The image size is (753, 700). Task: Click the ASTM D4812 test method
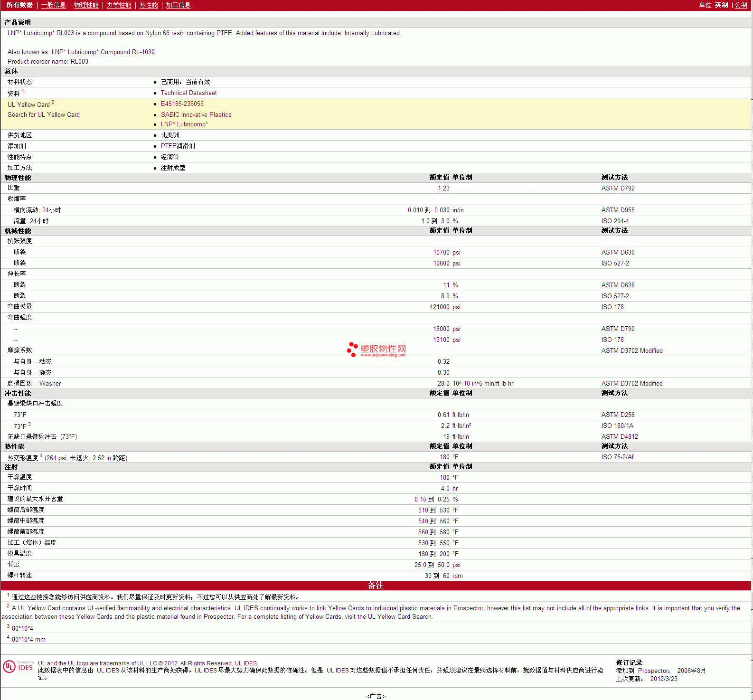(x=620, y=437)
